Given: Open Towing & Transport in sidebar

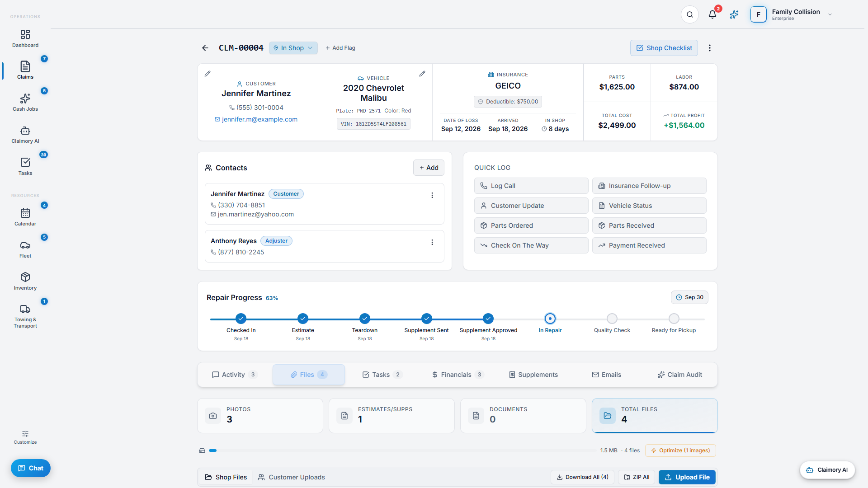Looking at the screenshot, I should (x=25, y=316).
